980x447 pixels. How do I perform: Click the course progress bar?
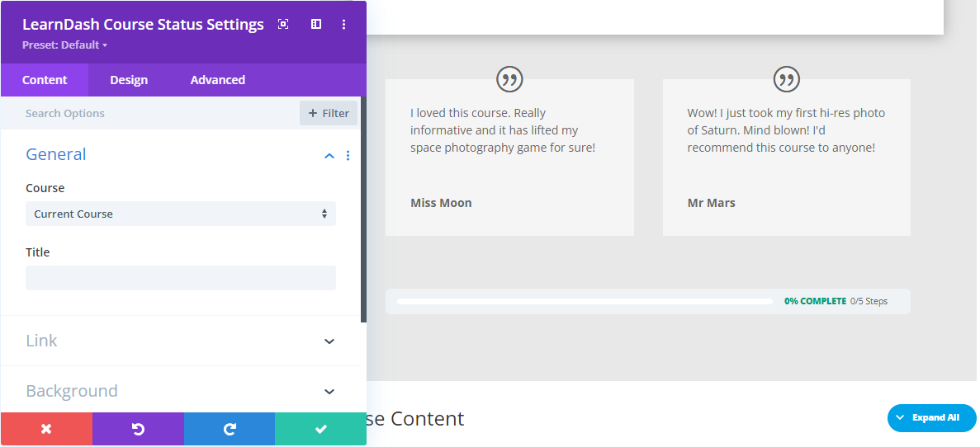pyautogui.click(x=585, y=302)
